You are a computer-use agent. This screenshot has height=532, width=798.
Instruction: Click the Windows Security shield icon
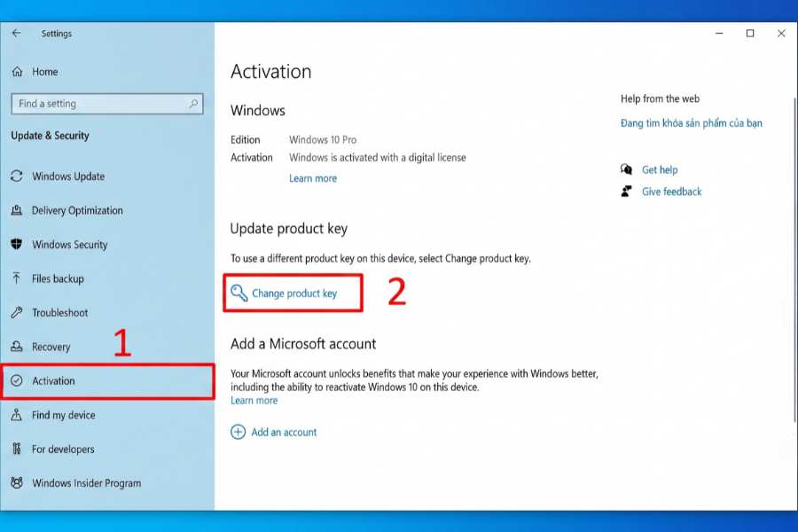click(x=16, y=245)
